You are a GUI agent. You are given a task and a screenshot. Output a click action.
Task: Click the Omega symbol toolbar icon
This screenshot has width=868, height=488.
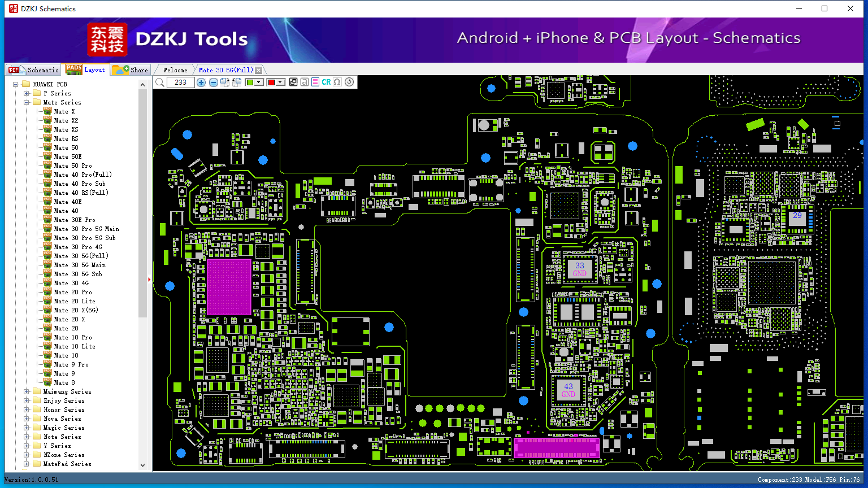(337, 82)
